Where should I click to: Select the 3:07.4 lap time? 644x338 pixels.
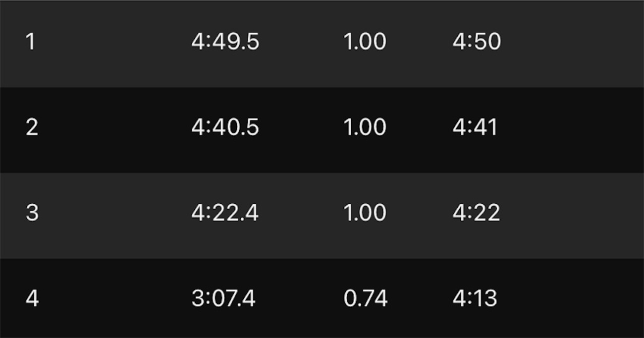(223, 298)
